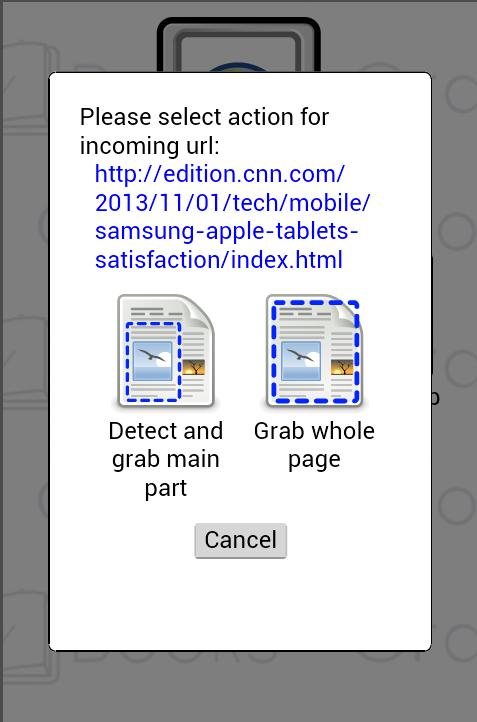The width and height of the screenshot is (477, 722).
Task: Tap the "samsung-apple-tablets-" line of the link
Action: click(x=227, y=231)
